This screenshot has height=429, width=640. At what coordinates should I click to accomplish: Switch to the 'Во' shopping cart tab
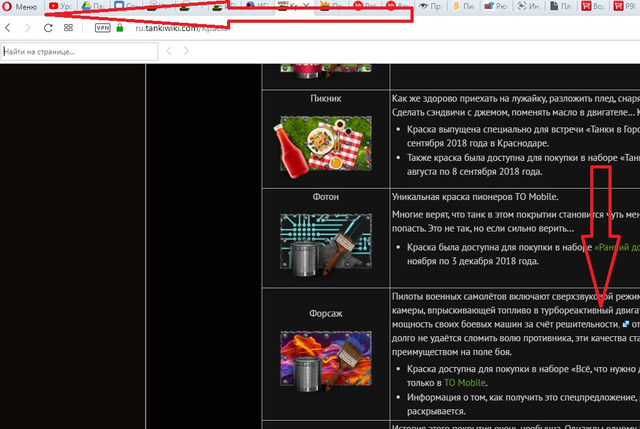coord(593,7)
